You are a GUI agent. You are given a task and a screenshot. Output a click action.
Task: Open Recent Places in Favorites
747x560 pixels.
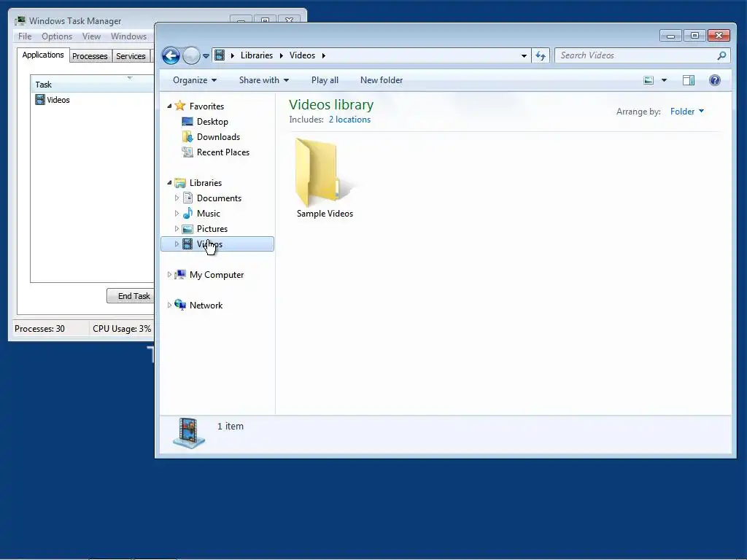click(x=223, y=152)
